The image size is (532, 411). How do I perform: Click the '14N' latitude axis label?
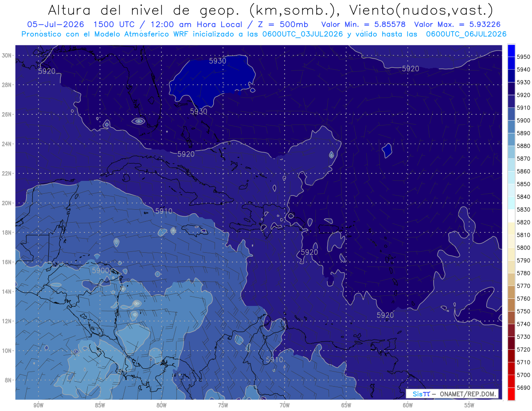pyautogui.click(x=7, y=292)
